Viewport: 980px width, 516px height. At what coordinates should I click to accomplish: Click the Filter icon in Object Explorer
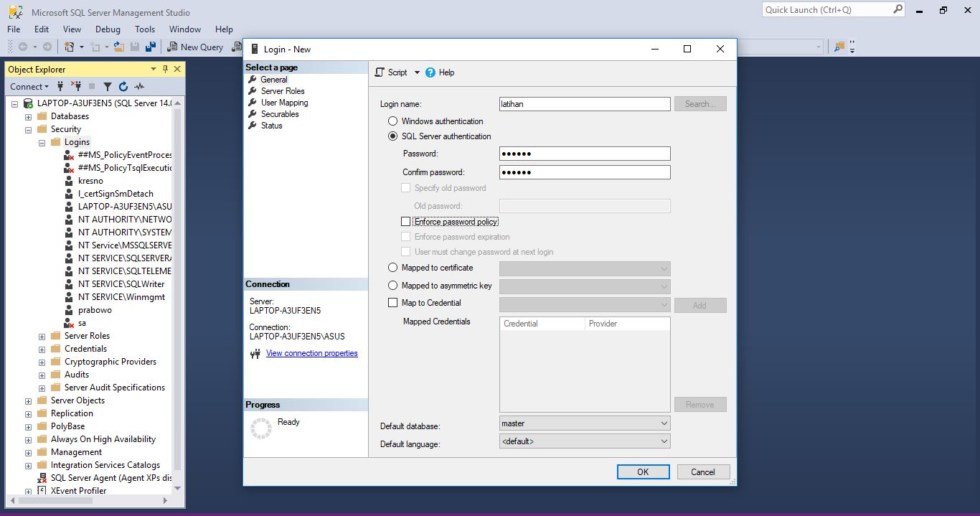[108, 86]
